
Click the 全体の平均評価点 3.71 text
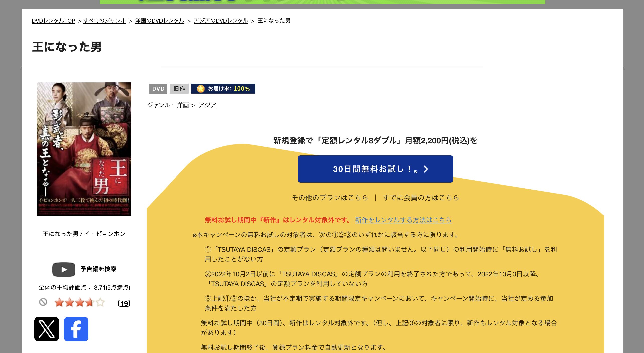click(84, 287)
